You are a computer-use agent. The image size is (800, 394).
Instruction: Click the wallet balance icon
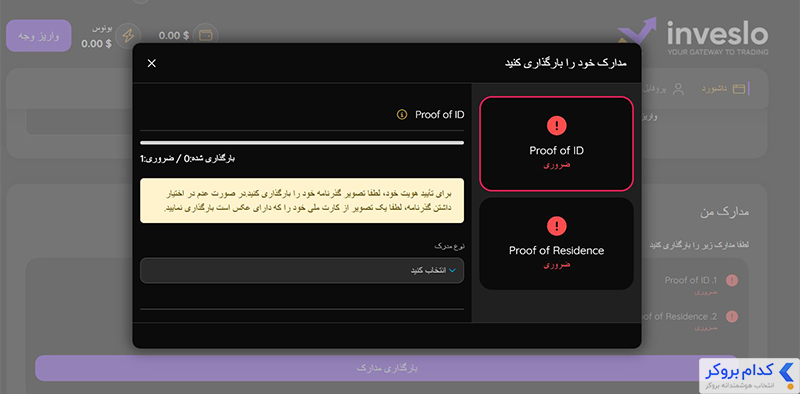[x=206, y=36]
